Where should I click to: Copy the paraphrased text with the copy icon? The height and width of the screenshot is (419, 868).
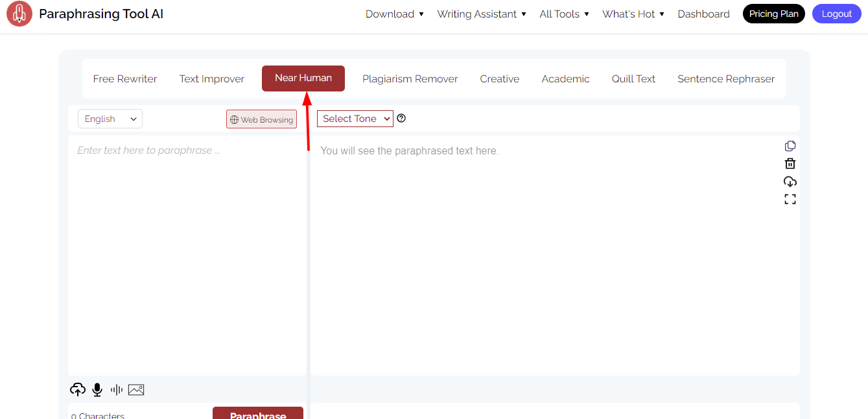[x=790, y=146]
